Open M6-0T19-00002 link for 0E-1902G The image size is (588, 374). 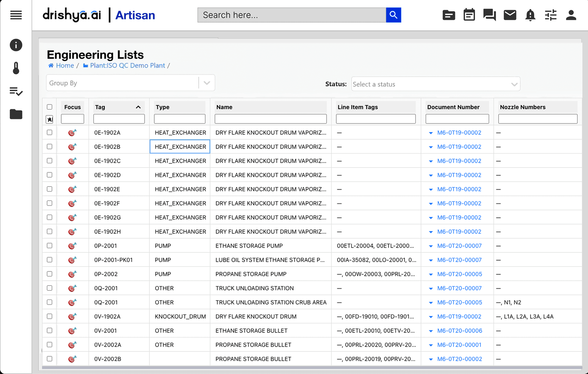coord(459,217)
